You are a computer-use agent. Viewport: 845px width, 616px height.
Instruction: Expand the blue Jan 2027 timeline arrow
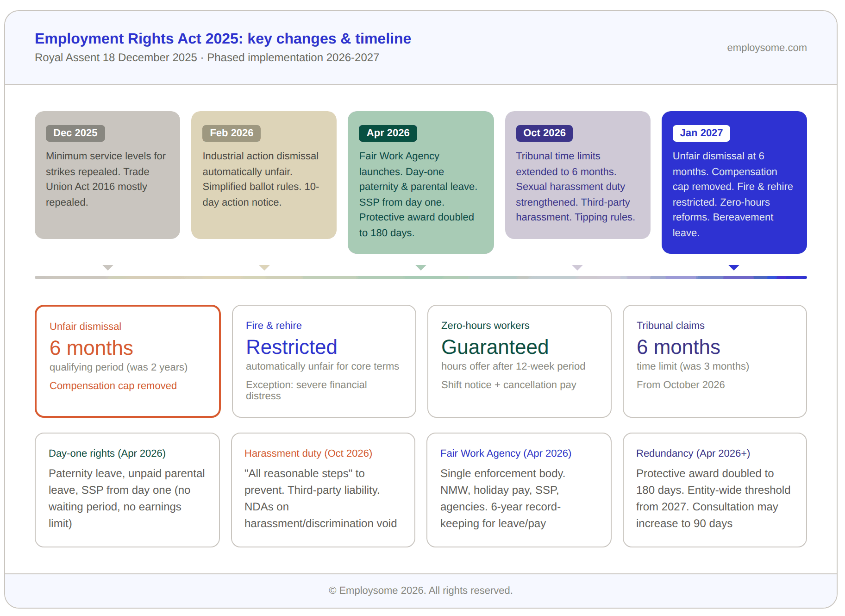[734, 267]
